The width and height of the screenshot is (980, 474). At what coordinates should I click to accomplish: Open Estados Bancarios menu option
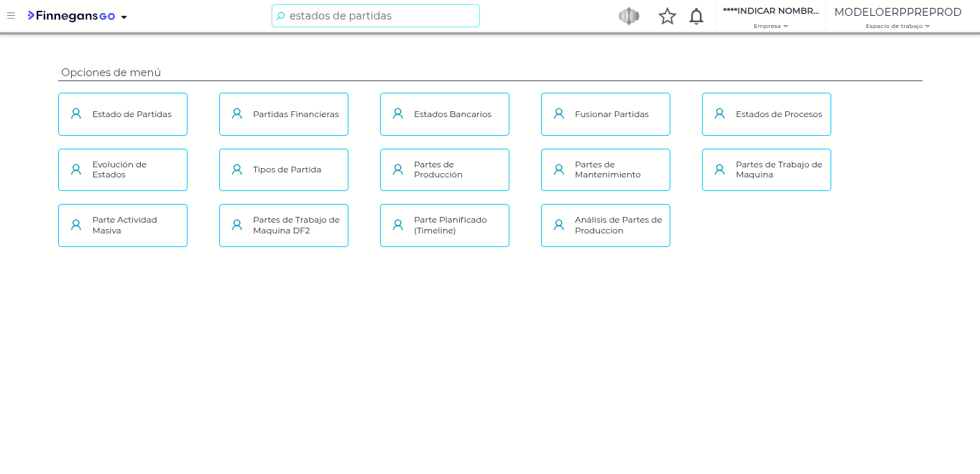tap(445, 114)
